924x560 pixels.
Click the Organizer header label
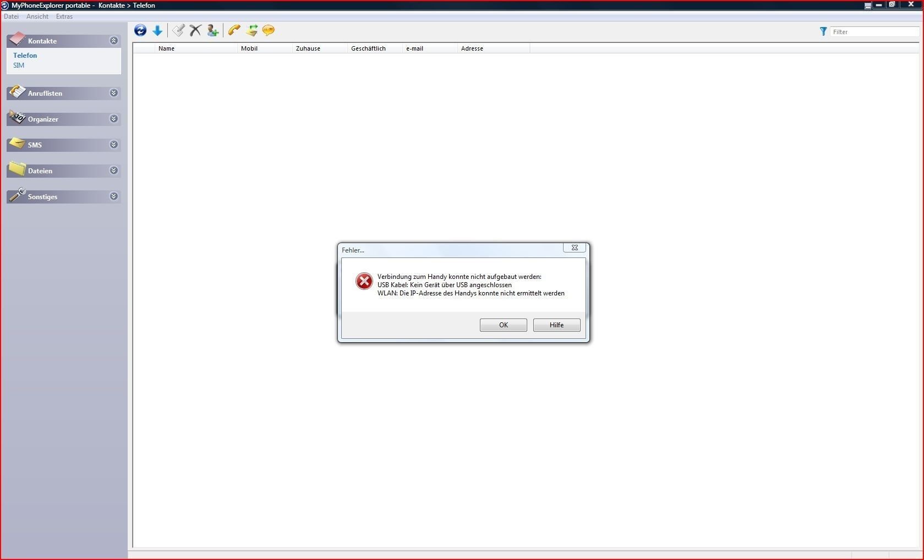pos(43,119)
